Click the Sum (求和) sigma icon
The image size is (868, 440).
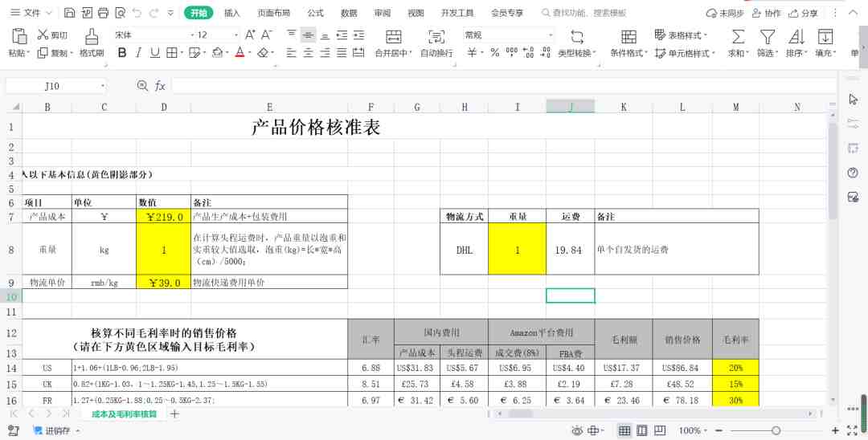click(x=738, y=36)
